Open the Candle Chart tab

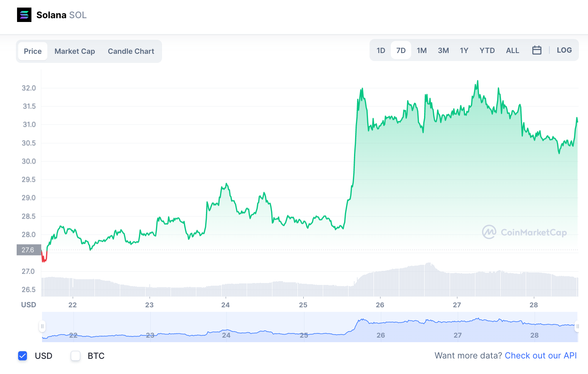pos(131,51)
